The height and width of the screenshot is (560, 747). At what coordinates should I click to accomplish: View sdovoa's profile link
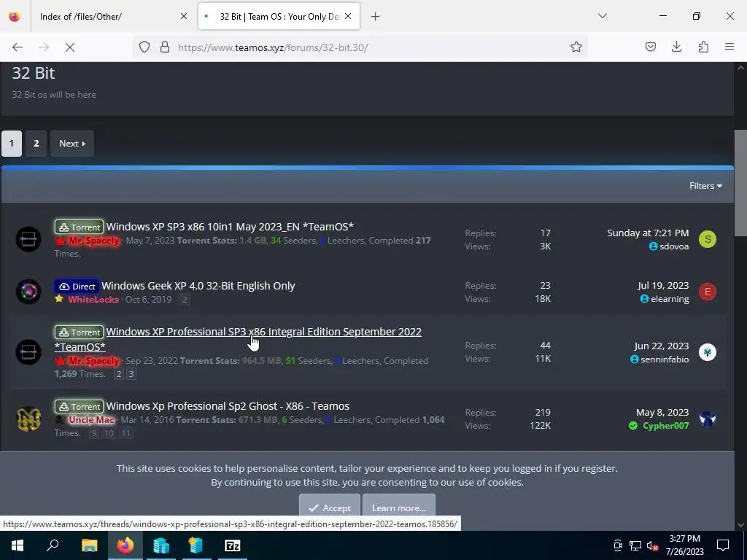coord(674,246)
